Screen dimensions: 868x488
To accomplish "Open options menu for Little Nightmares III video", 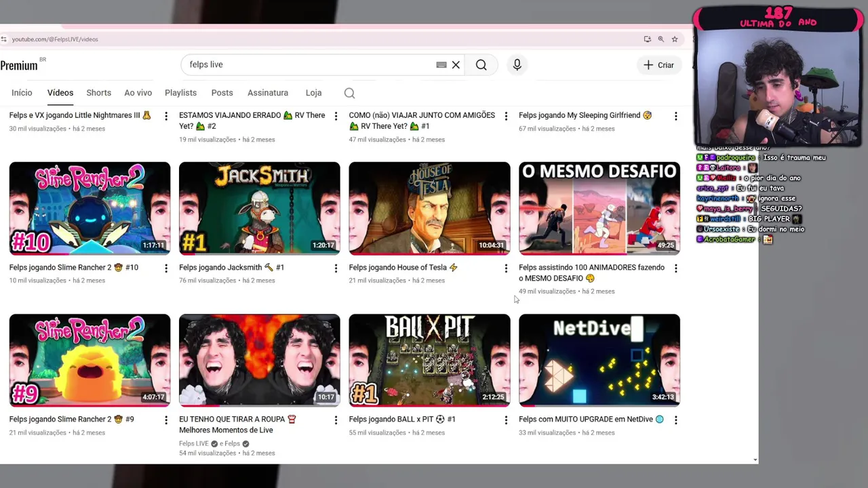I will click(165, 116).
